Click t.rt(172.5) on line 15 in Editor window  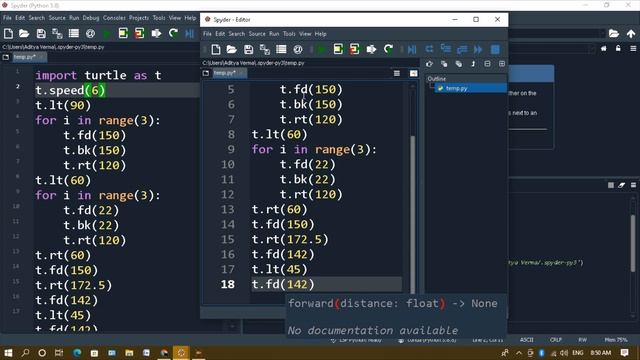[290, 239]
